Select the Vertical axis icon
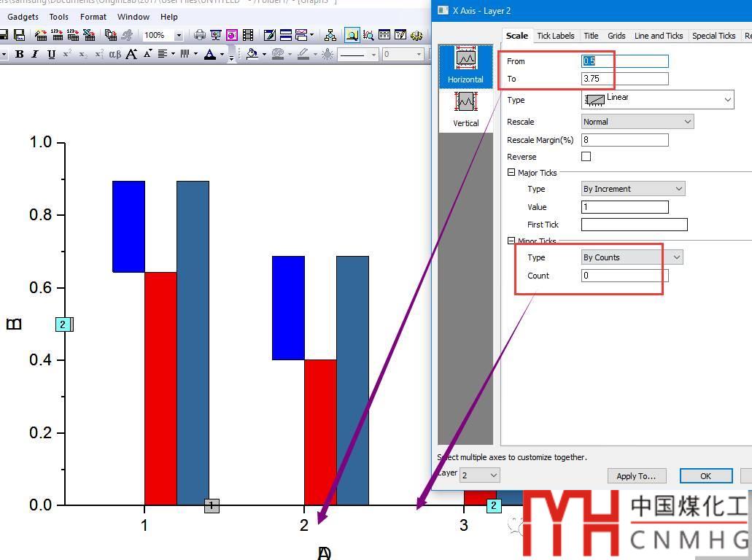This screenshot has height=560, width=752. point(465,109)
